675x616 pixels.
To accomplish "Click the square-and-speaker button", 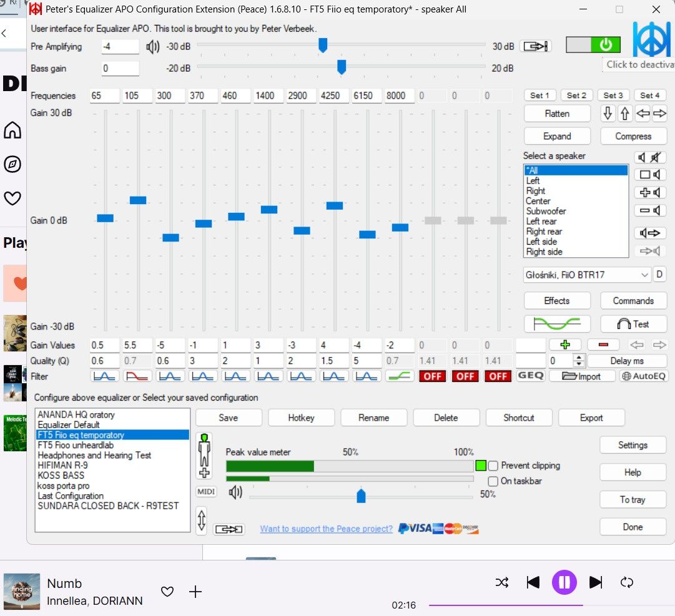I will coord(650,175).
